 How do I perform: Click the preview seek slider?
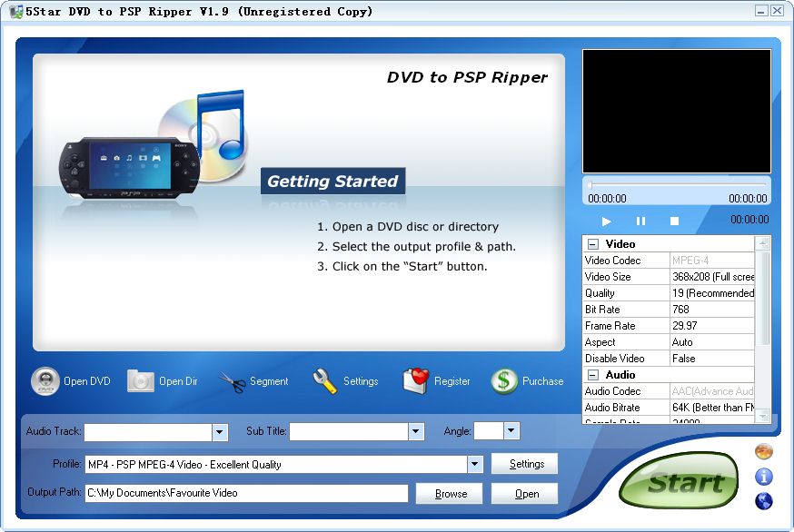tap(677, 185)
